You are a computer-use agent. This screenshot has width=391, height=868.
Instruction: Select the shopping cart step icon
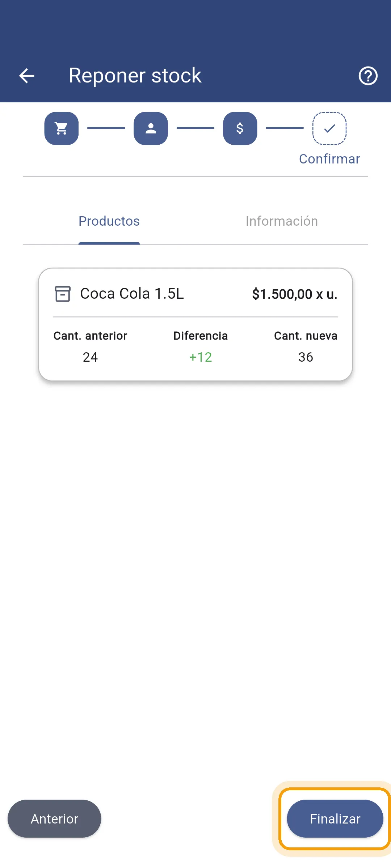click(62, 128)
